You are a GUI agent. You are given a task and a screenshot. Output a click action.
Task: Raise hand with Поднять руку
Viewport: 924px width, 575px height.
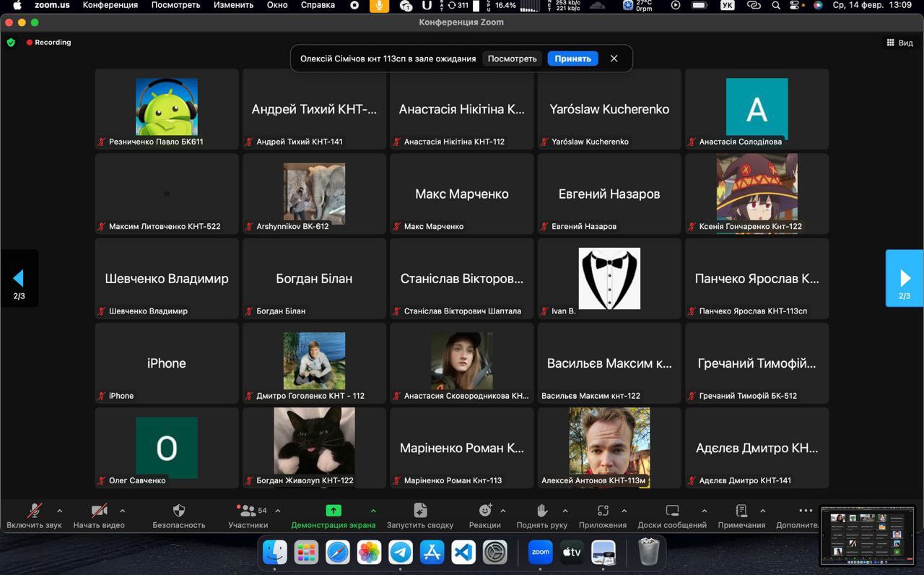(x=541, y=516)
